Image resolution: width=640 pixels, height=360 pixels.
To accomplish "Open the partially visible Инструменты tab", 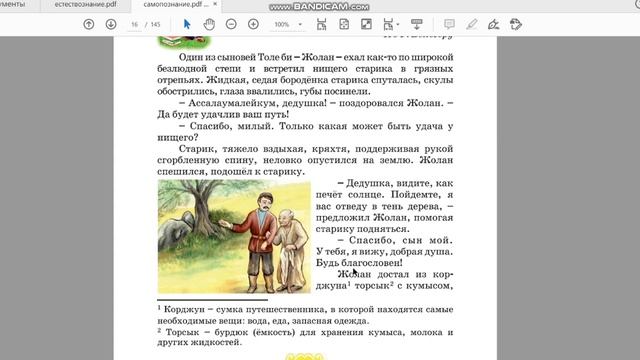I will (12, 4).
